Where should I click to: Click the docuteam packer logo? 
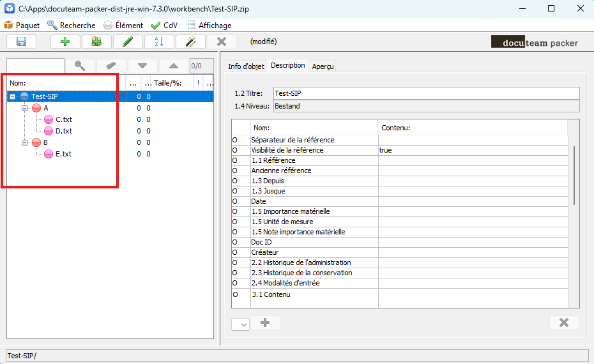pos(535,42)
